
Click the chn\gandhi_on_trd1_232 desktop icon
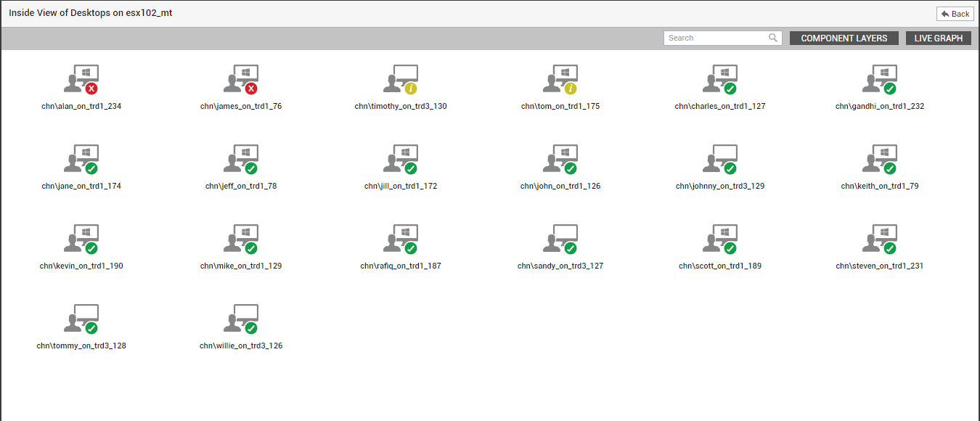[880, 80]
